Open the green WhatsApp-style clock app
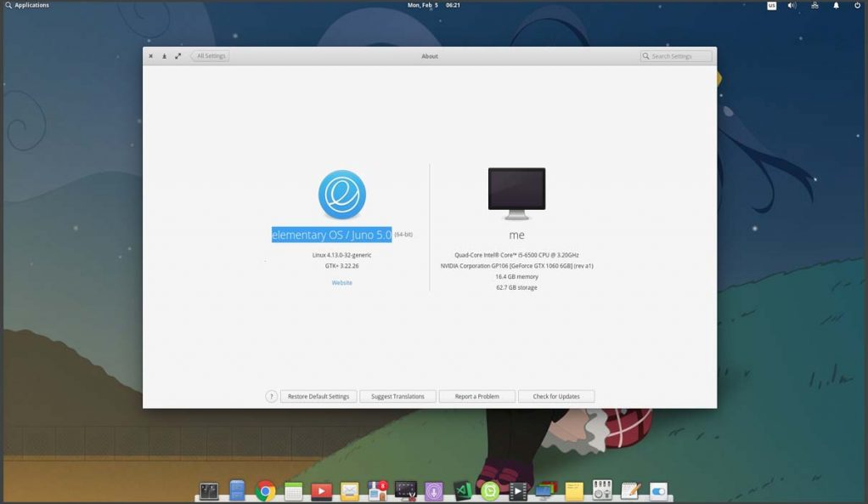Screen dimensions: 868x504 (x=490, y=490)
